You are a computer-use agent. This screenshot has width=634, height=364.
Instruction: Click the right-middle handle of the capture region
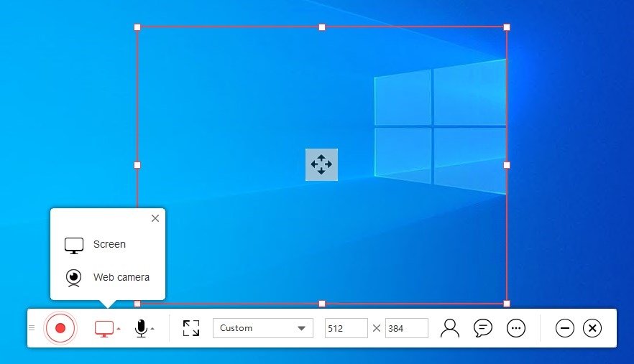coord(507,165)
